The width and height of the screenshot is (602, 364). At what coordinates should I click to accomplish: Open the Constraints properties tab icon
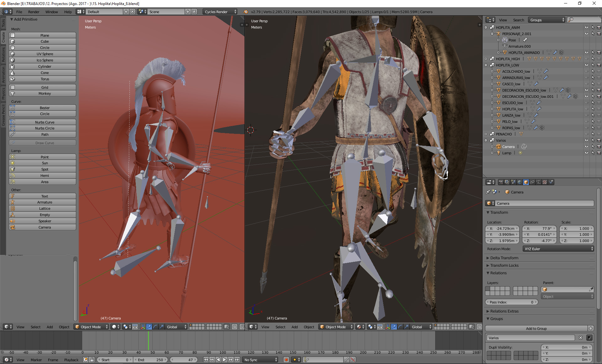[x=532, y=182]
